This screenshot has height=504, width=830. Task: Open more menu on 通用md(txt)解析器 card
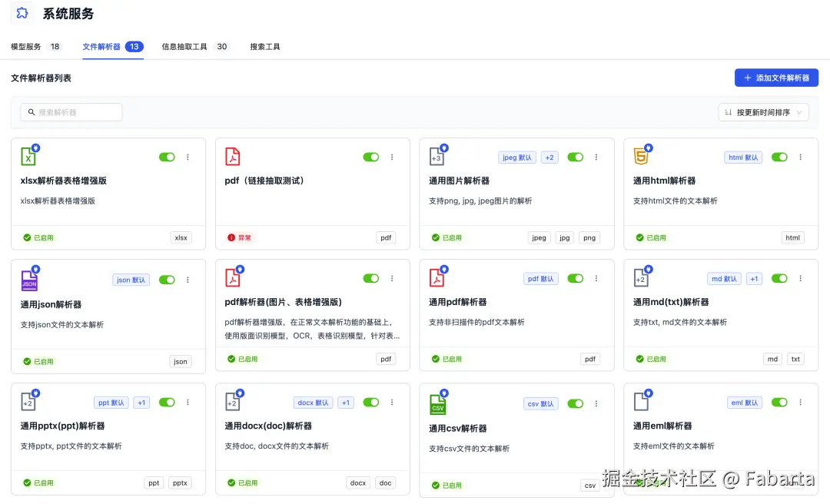pyautogui.click(x=800, y=278)
